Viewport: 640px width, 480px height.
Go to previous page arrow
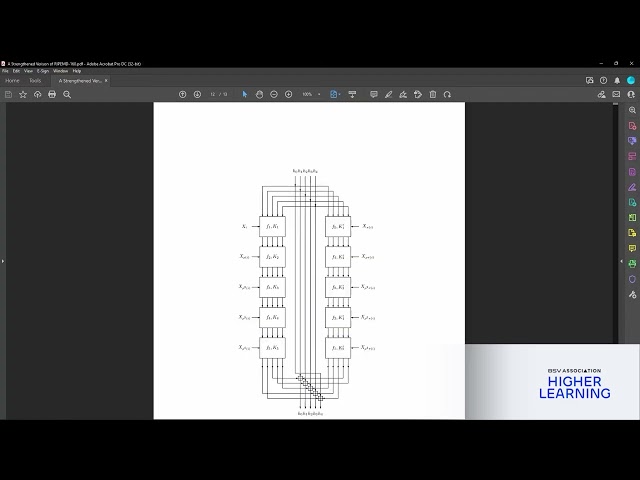(182, 94)
